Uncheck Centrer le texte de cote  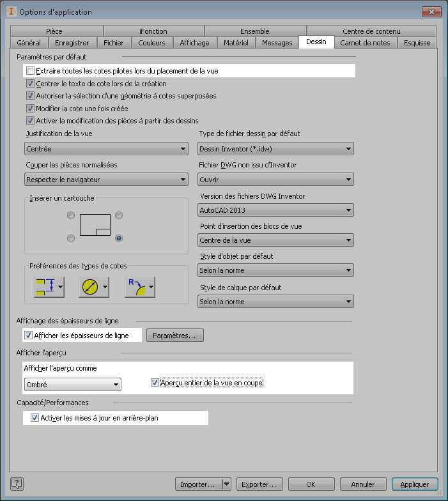tap(31, 83)
